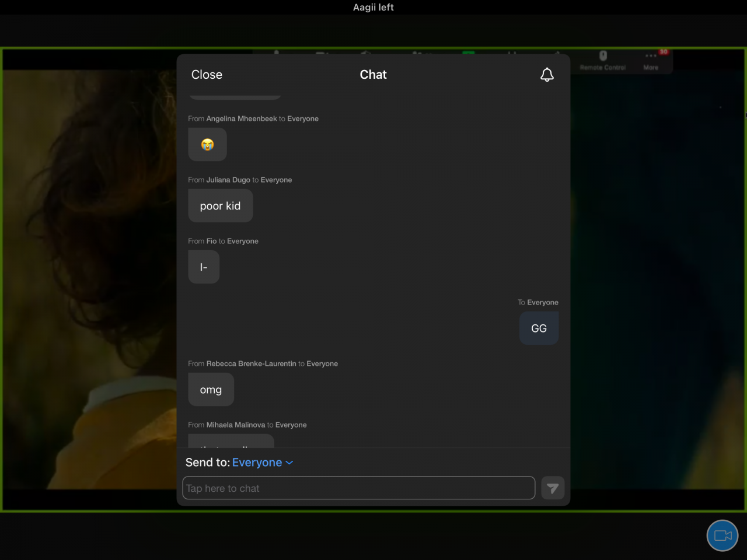Tap the 'Chat' panel title
The height and width of the screenshot is (560, 747).
pos(373,75)
